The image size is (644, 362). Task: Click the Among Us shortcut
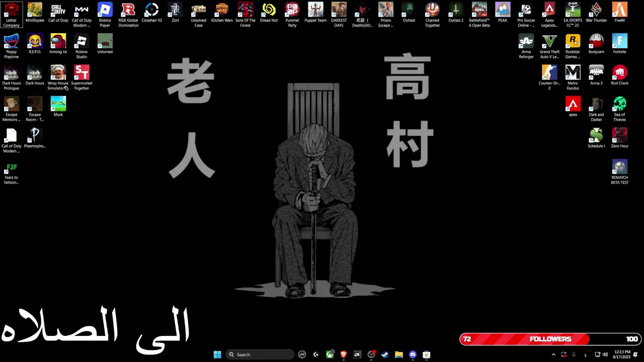58,44
